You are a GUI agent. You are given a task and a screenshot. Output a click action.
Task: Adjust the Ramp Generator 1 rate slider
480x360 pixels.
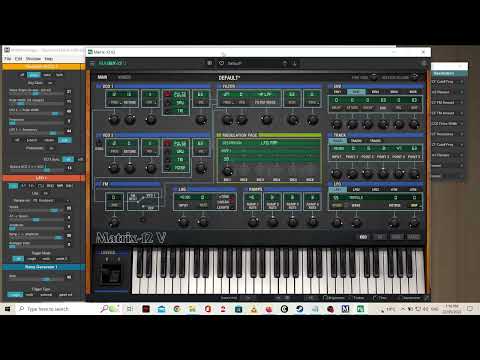36,278
